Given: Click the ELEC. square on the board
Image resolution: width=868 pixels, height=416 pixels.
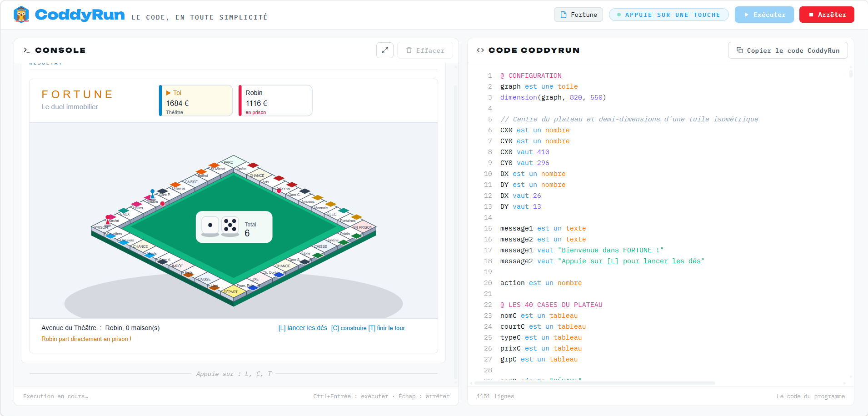Looking at the screenshot, I should coord(338,214).
